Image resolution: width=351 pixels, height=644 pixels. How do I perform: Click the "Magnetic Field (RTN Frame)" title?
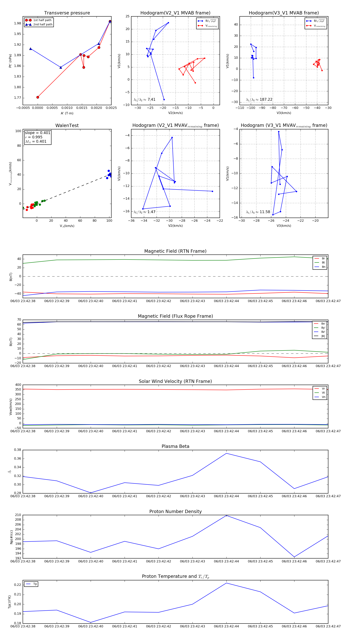pyautogui.click(x=175, y=251)
